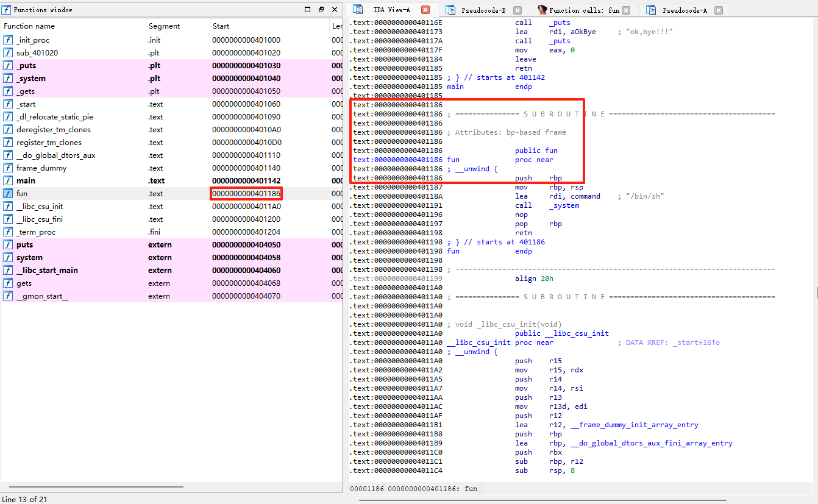Select the main function in list
This screenshot has height=504, width=818.
pos(26,180)
